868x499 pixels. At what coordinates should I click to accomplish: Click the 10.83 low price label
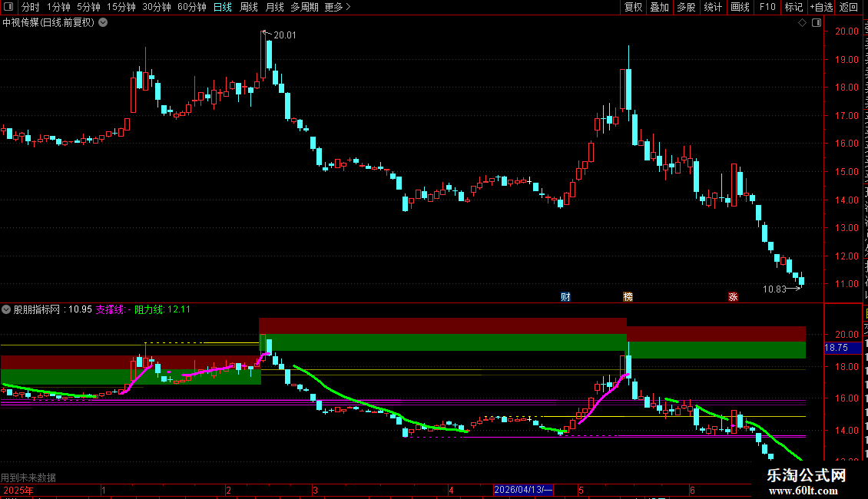[774, 289]
